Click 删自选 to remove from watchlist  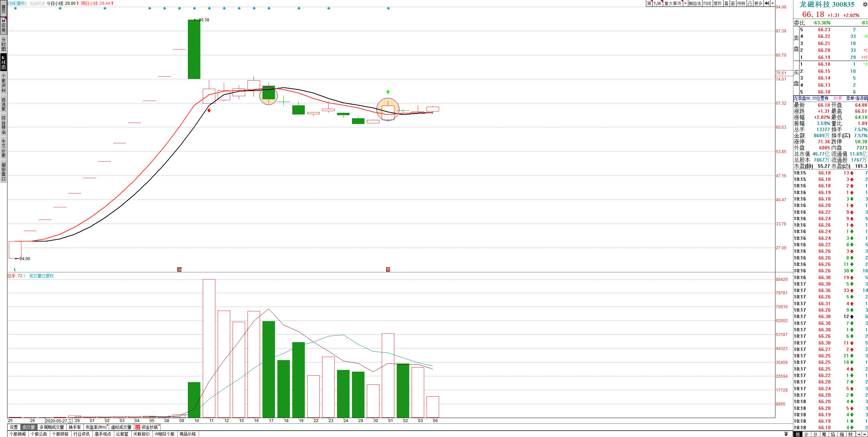click(695, 3)
